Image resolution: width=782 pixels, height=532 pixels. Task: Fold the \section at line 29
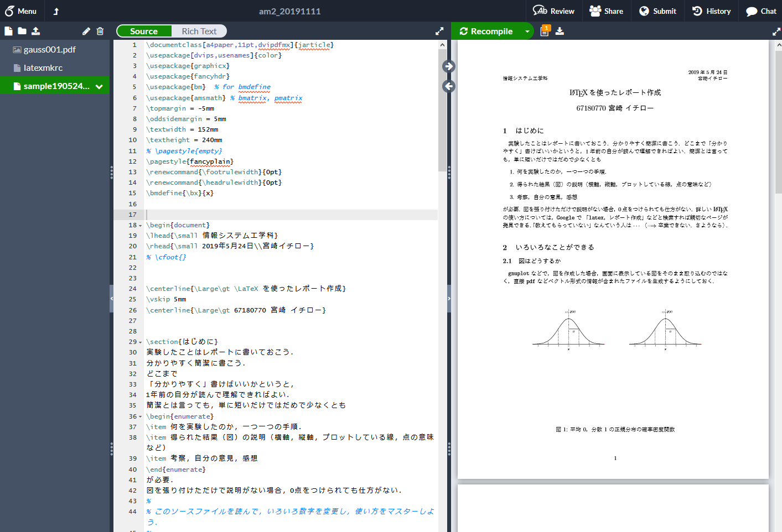click(140, 342)
